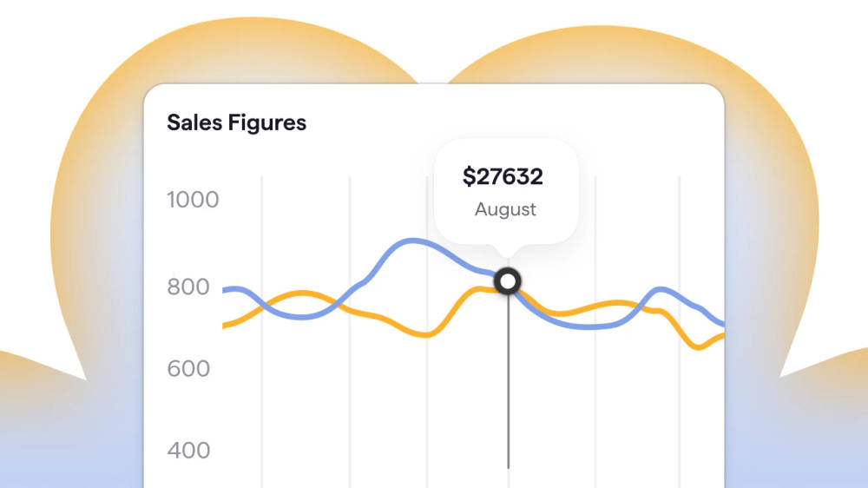Select the Sales Figures chart title
This screenshot has height=488, width=868.
coord(236,122)
